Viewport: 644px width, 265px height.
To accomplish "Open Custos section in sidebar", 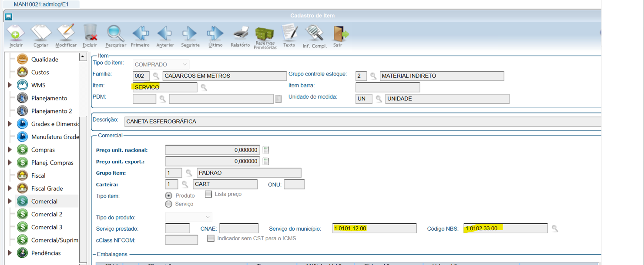I will point(40,72).
